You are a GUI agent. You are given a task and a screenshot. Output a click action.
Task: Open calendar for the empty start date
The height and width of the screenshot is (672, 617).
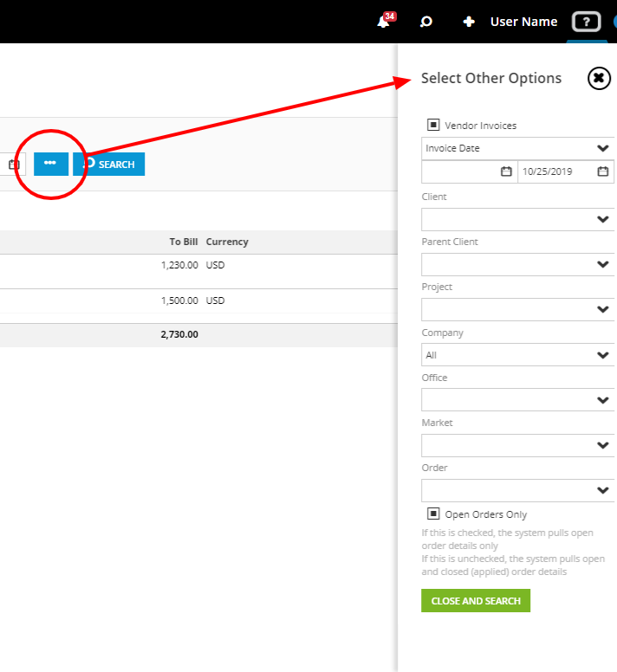coord(506,171)
